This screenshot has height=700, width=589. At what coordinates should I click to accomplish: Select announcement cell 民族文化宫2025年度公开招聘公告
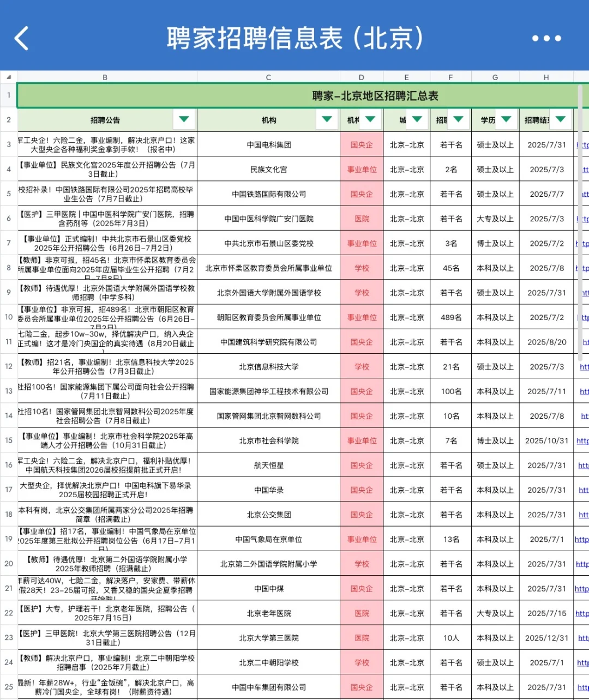107,170
